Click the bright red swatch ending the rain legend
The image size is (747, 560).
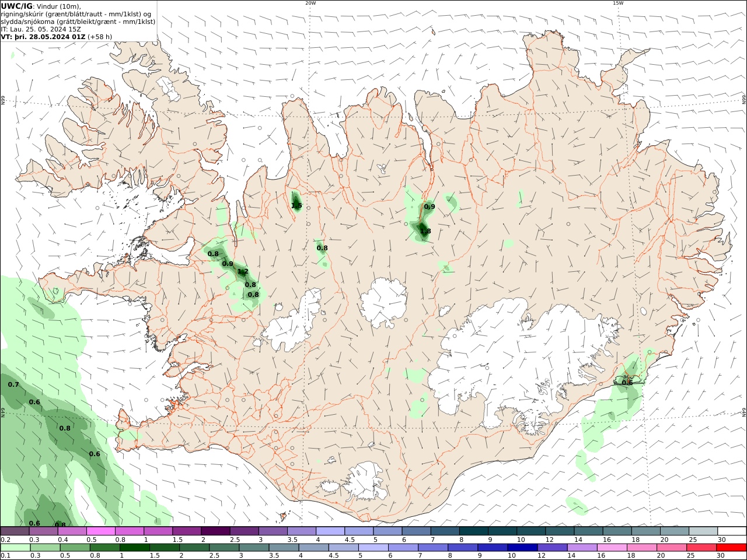pyautogui.click(x=731, y=548)
